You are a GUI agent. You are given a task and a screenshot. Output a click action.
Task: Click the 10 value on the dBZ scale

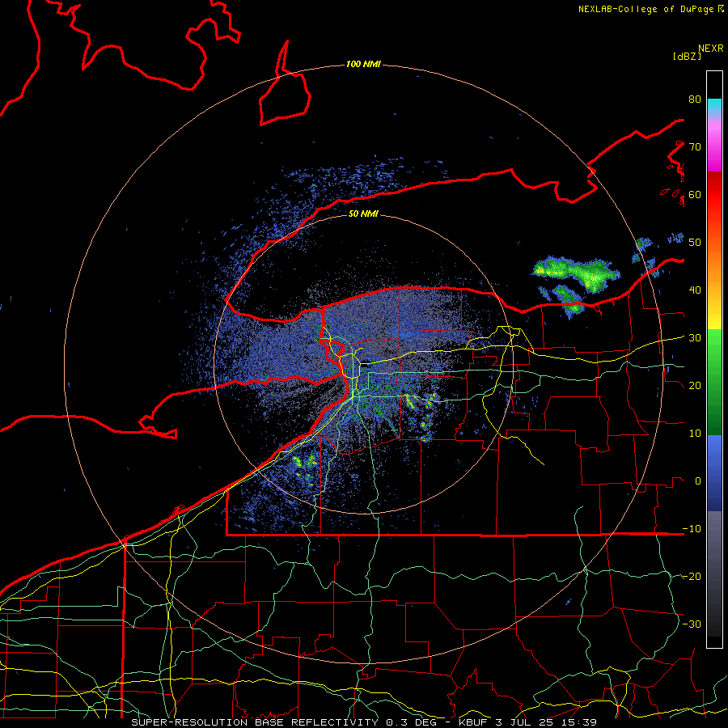[x=695, y=434]
